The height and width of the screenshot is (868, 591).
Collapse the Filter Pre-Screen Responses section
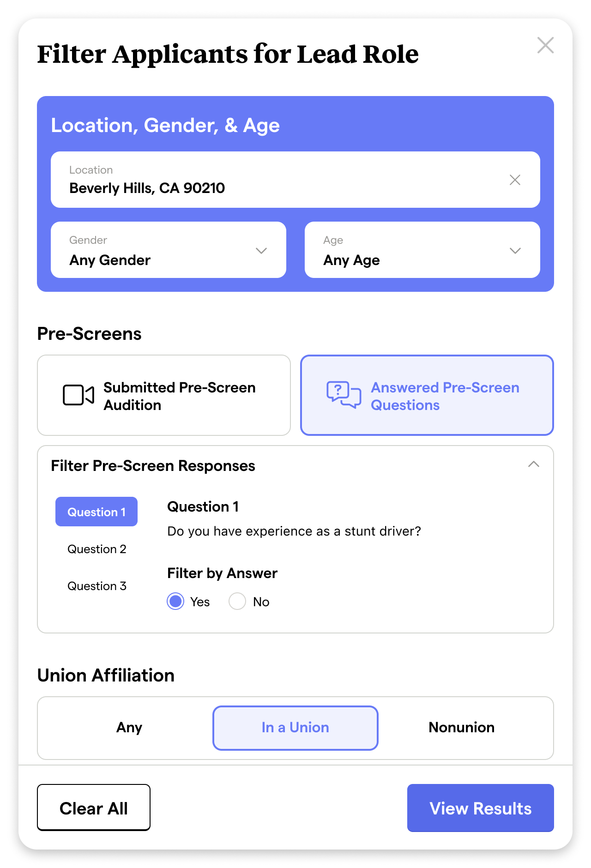pos(533,464)
